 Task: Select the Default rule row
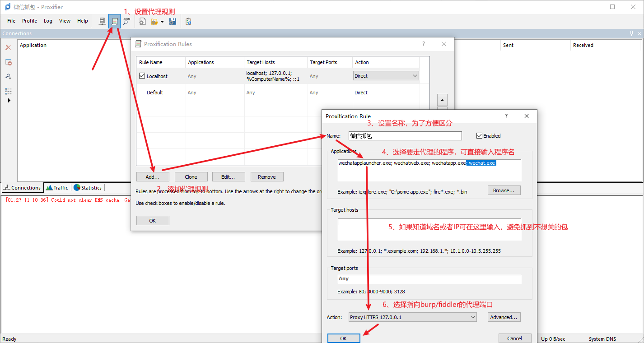278,93
